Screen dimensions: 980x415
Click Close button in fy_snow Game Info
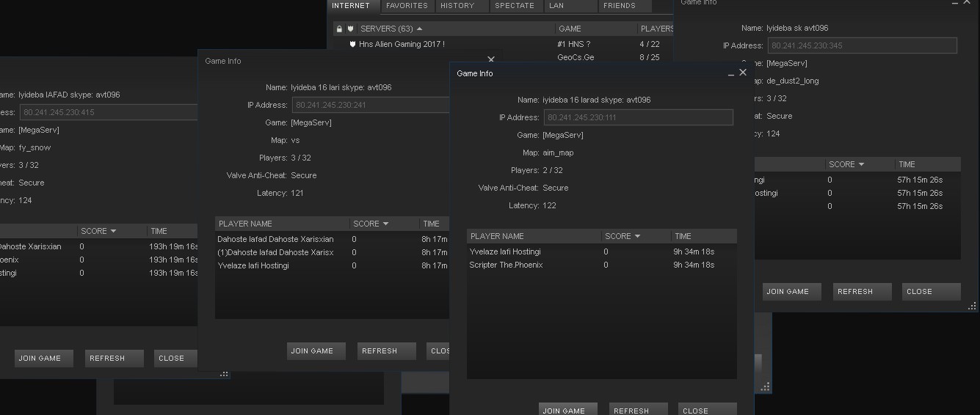click(175, 358)
